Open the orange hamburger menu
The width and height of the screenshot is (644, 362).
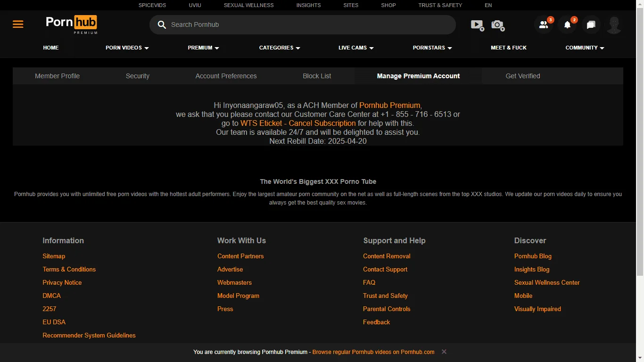pos(18,24)
